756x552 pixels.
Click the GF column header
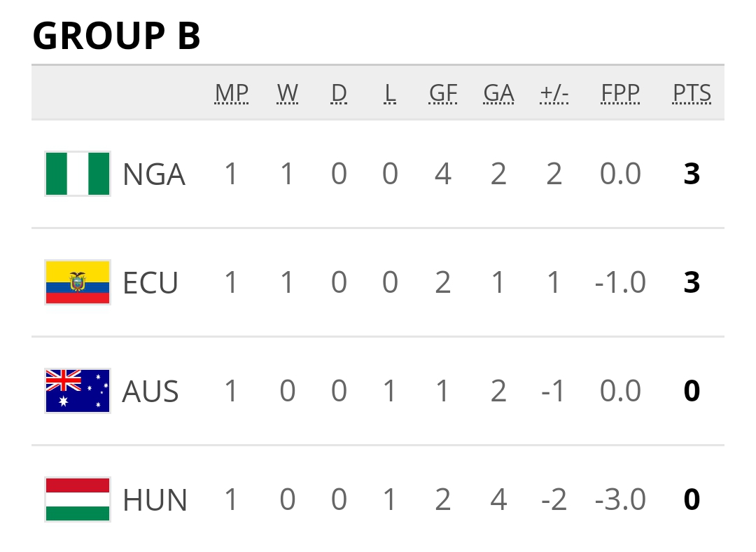click(442, 93)
